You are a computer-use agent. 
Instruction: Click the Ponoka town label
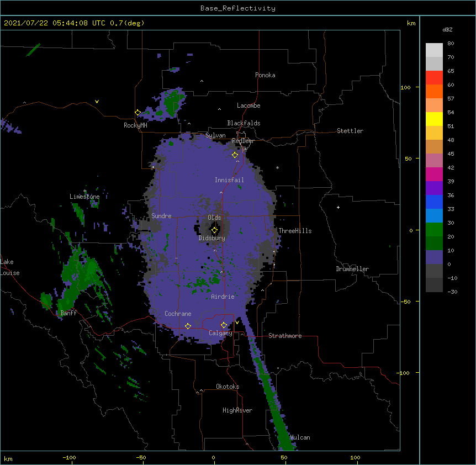265,75
